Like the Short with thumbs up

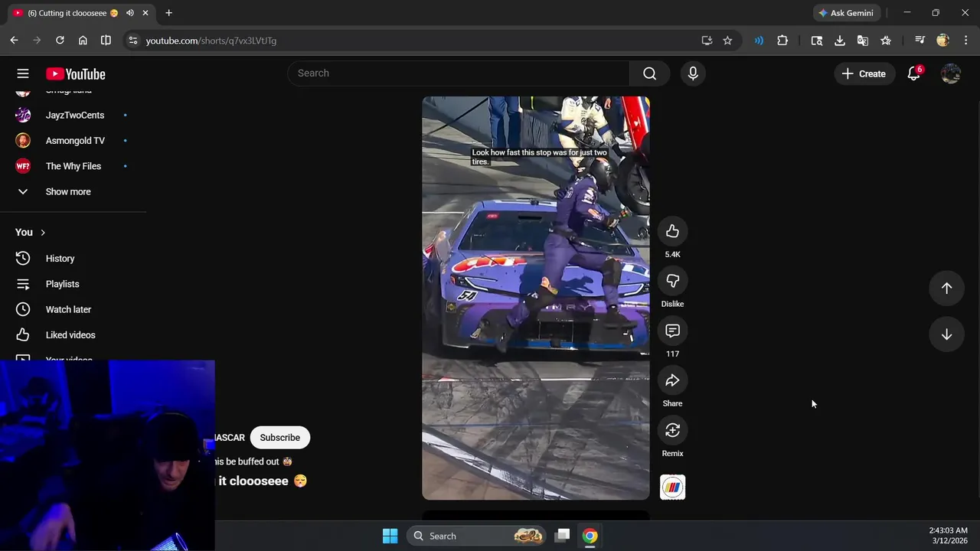[x=672, y=231]
